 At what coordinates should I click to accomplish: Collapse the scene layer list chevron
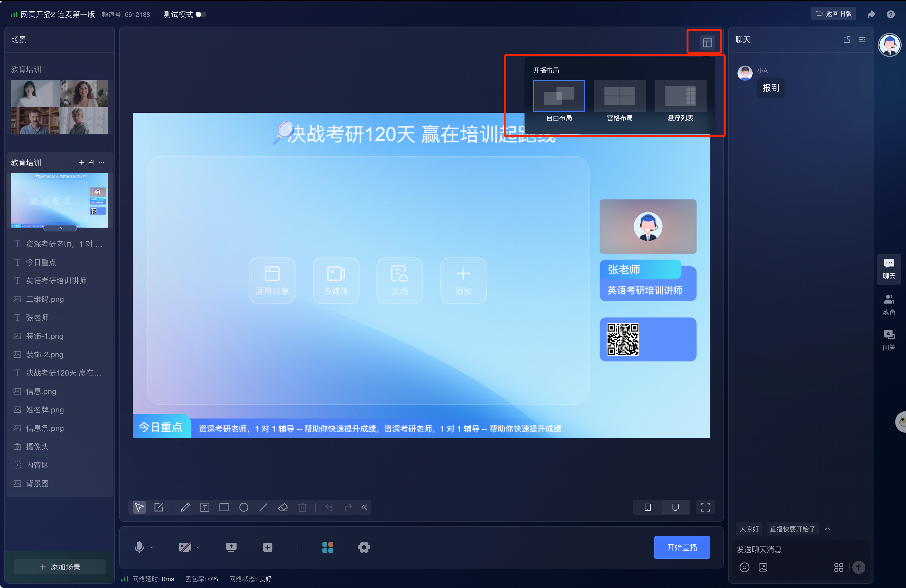60,228
